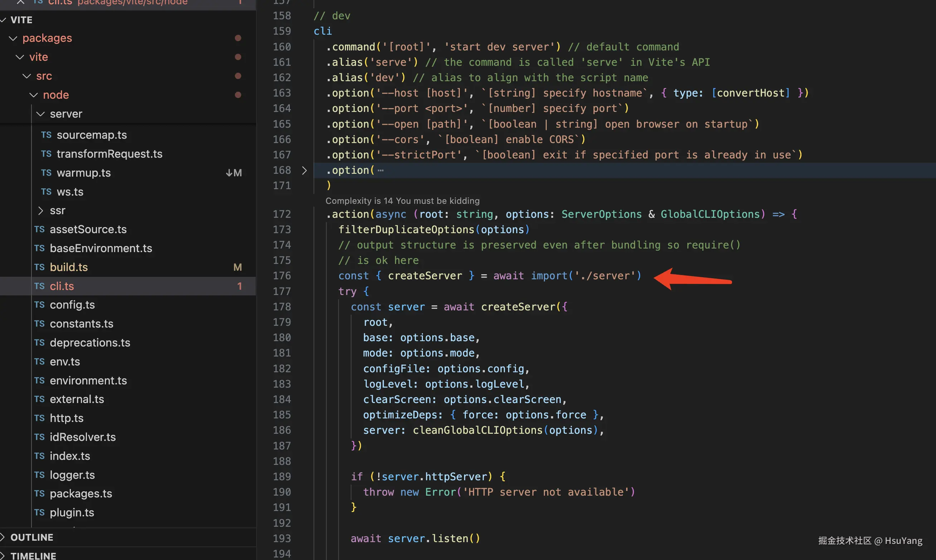
Task: Click TS icon of sourcemap.ts
Action: point(46,135)
